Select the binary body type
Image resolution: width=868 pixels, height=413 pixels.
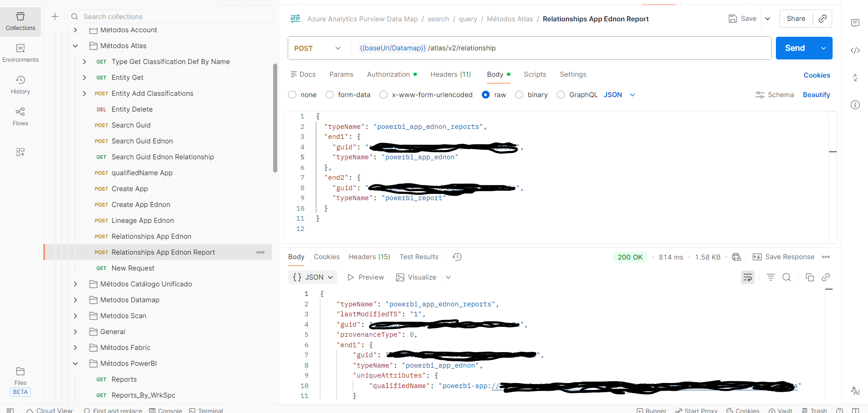[x=519, y=95]
